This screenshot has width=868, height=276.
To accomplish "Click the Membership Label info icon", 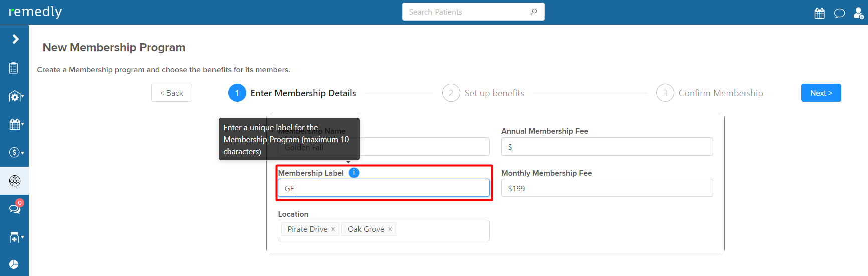I will coord(354,173).
